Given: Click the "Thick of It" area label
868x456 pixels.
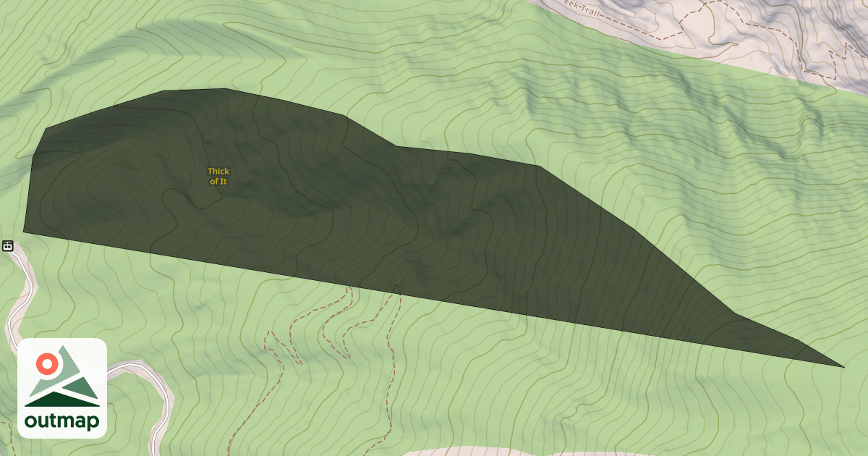Looking at the screenshot, I should (x=218, y=177).
